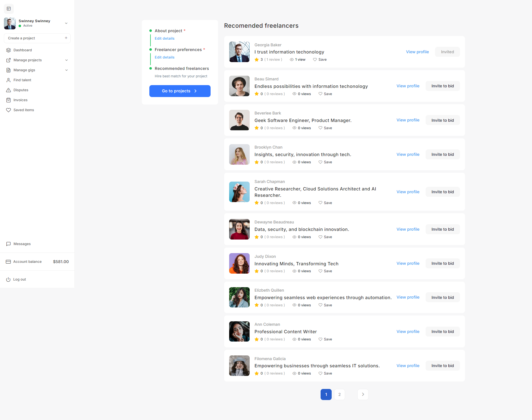Click the next page arrow

click(363, 394)
